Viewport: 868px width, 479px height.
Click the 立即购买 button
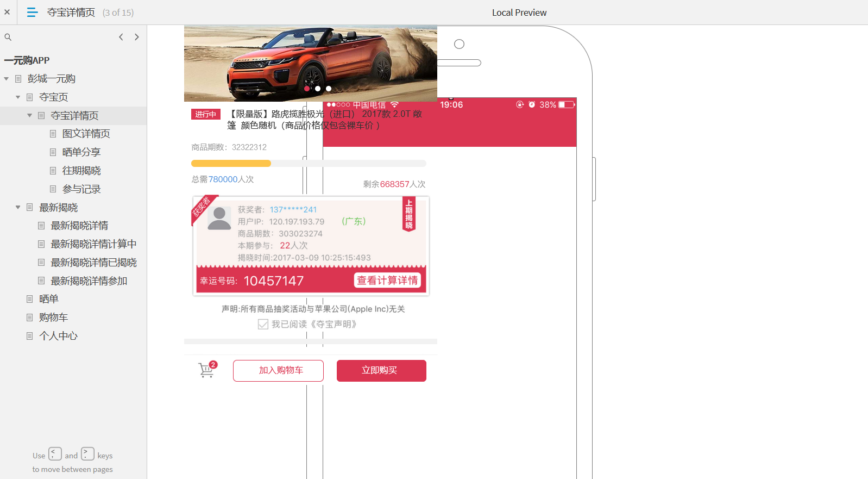coord(381,371)
